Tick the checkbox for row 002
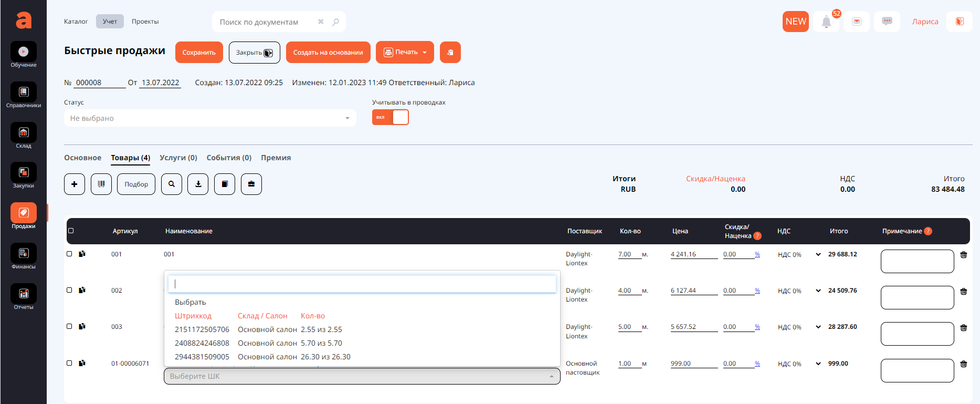980x404 pixels. coord(69,290)
